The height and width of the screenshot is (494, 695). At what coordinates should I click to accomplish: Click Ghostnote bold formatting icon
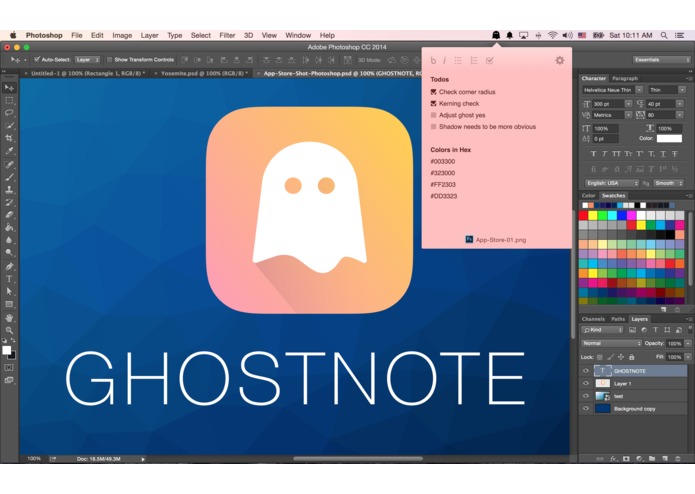[x=433, y=61]
